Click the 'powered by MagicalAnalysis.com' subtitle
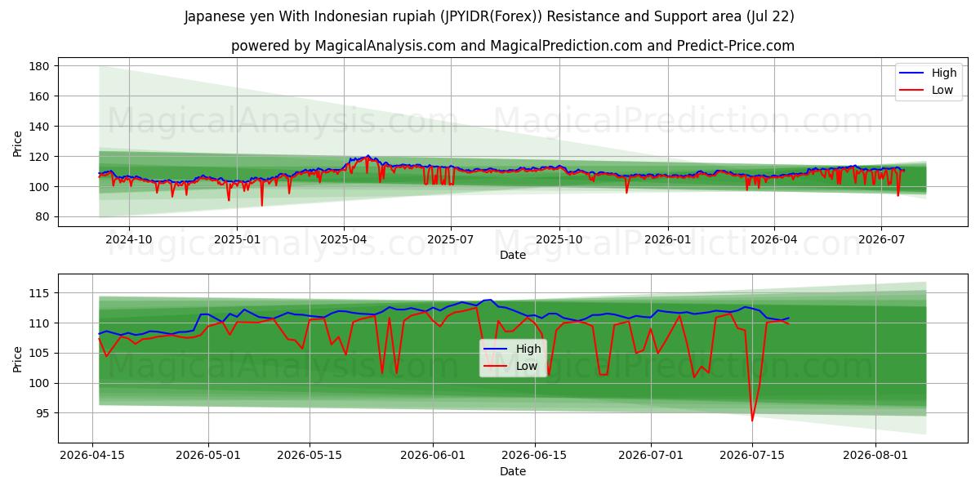Image resolution: width=980 pixels, height=490 pixels. 512,46
